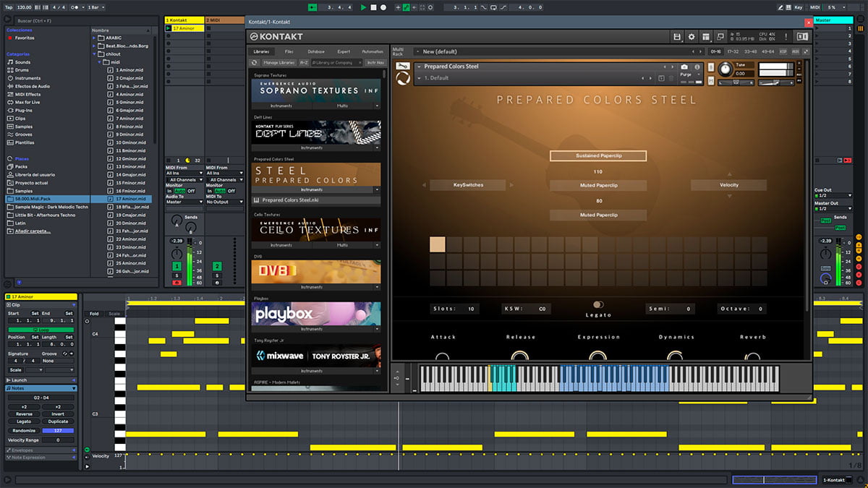Open MIDI track No Output dropdown
Viewport: 868px width, 488px height.
[x=224, y=202]
